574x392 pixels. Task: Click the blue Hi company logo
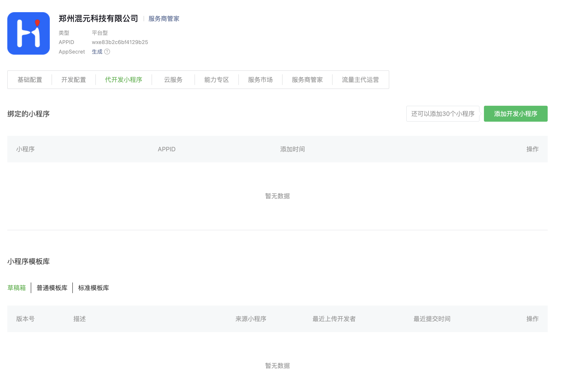coord(28,33)
